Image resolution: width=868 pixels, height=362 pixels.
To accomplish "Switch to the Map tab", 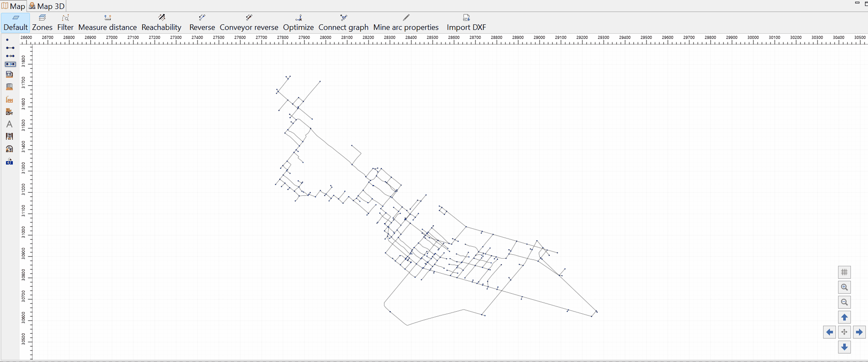I will coord(14,6).
